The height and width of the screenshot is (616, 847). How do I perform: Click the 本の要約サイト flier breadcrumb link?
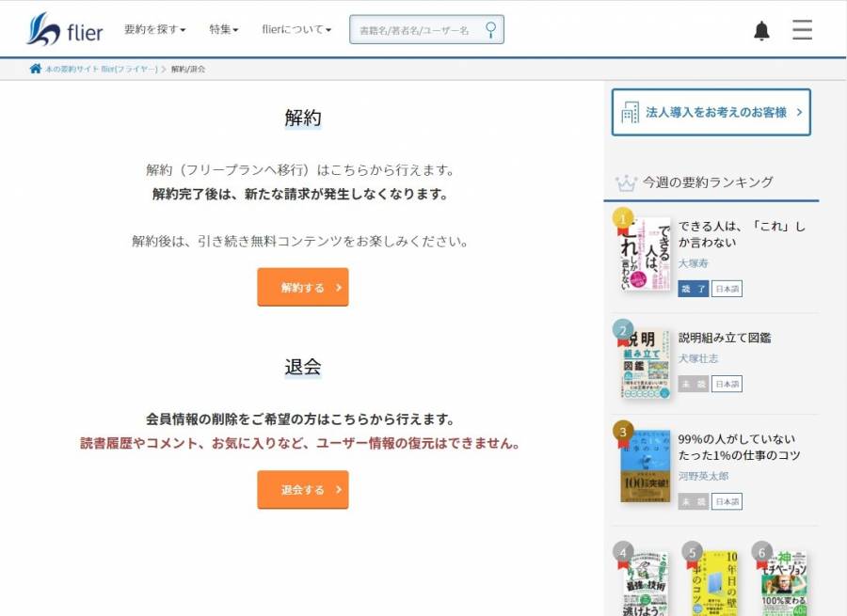tap(101, 70)
